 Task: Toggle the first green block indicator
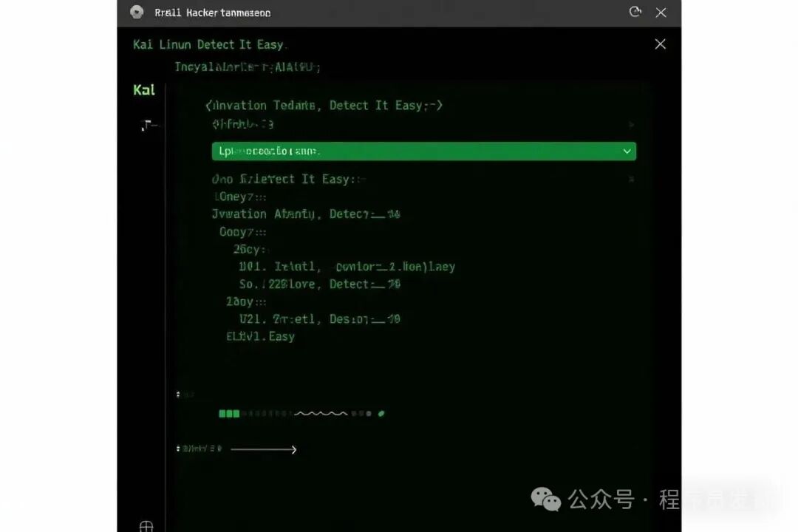[222, 413]
